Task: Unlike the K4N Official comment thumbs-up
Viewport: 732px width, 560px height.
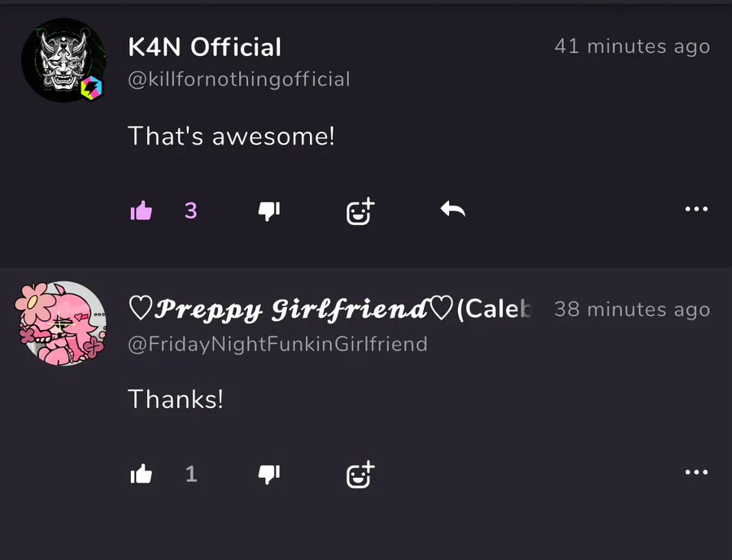Action: tap(141, 211)
